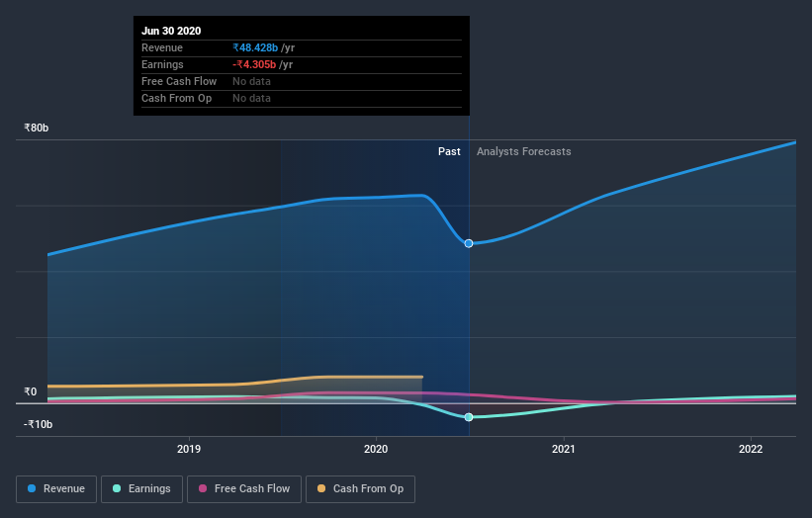Click the 2020 x-axis label
This screenshot has height=518, width=812.
coord(376,449)
